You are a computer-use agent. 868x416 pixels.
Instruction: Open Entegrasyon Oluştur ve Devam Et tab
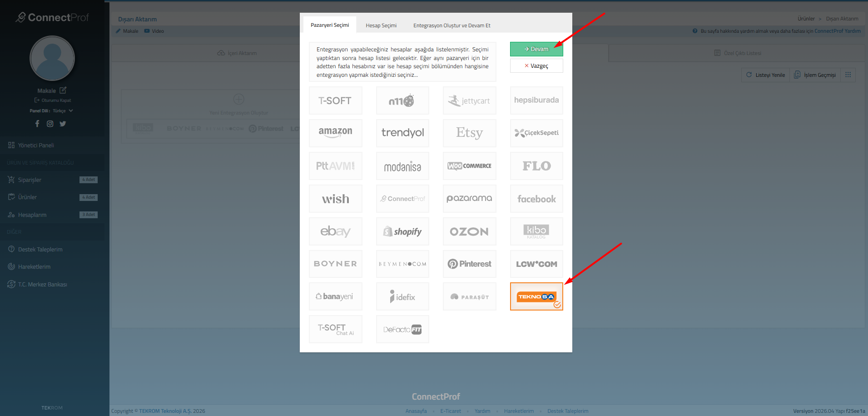click(451, 25)
